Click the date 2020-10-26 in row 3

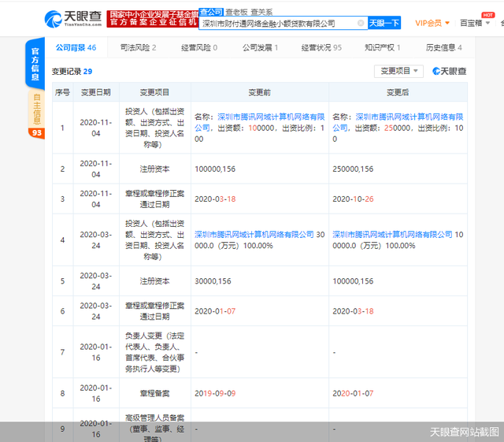tap(353, 199)
